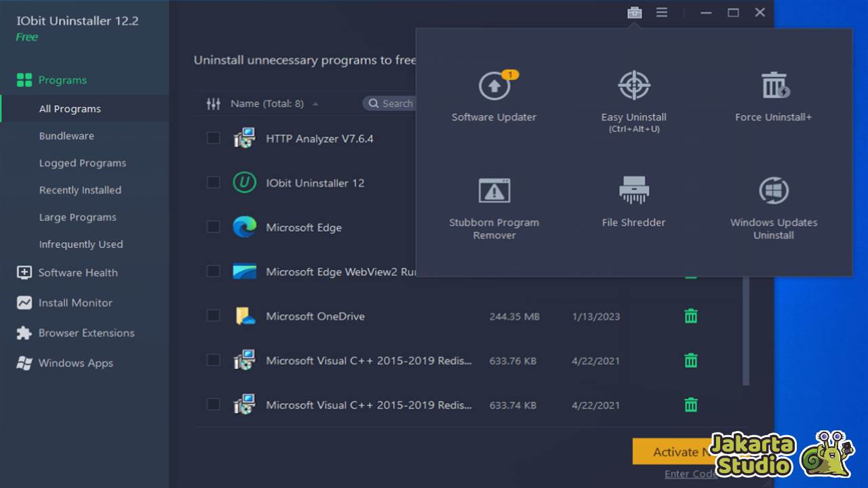The width and height of the screenshot is (868, 488).
Task: Tick the Microsoft Edge WebView2 checkbox
Action: pyautogui.click(x=213, y=271)
